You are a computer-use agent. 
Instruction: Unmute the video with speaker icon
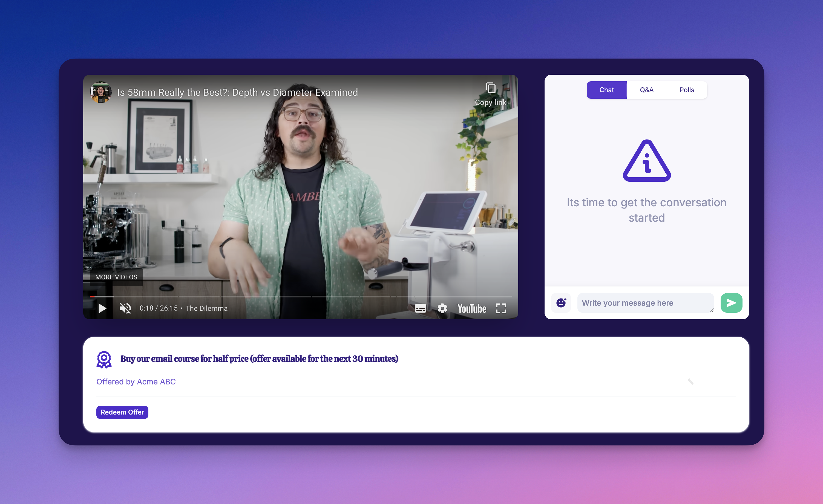coord(125,308)
